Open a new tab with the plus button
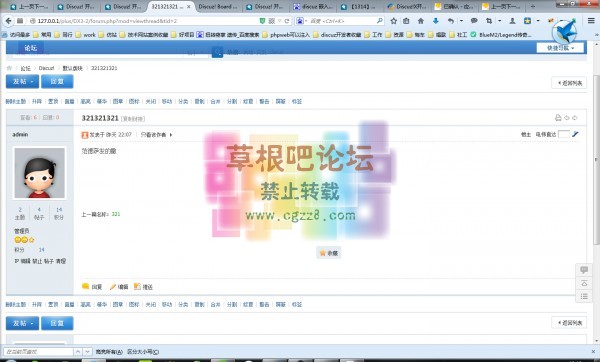Image resolution: width=600 pixels, height=362 pixels. [533, 7]
